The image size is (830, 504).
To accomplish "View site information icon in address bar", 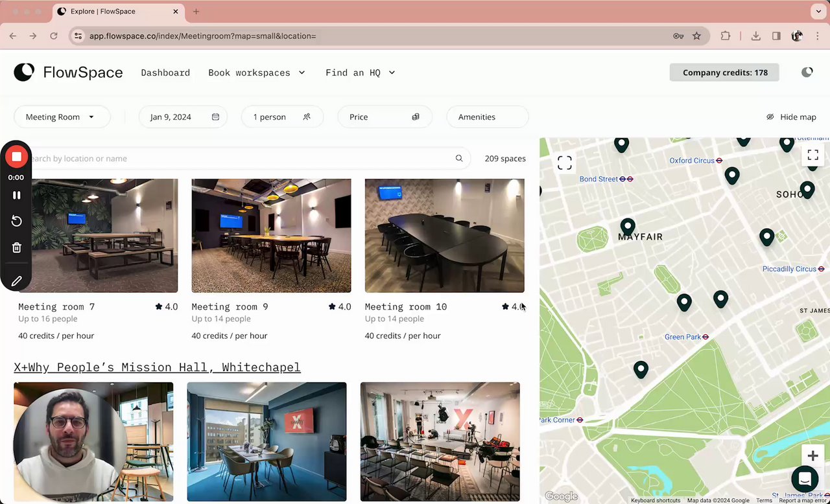I will click(x=78, y=36).
